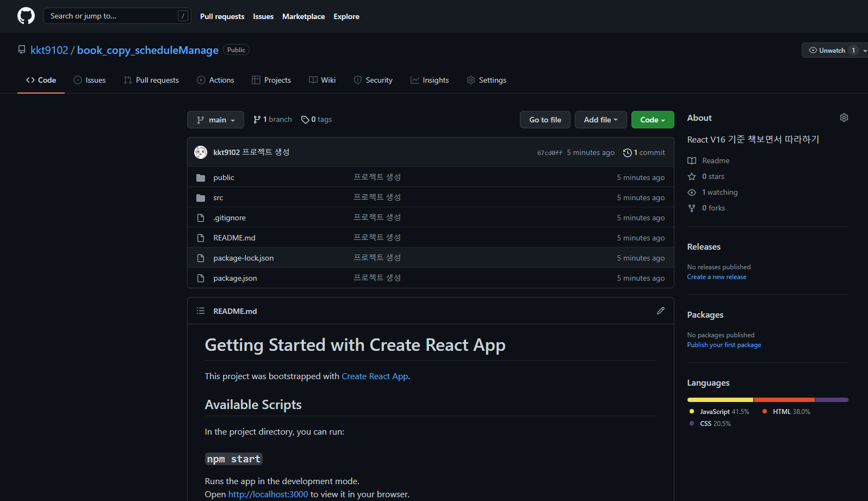Viewport: 868px width, 501px height.
Task: Click the tag icon showing 0 tags
Action: pyautogui.click(x=305, y=120)
